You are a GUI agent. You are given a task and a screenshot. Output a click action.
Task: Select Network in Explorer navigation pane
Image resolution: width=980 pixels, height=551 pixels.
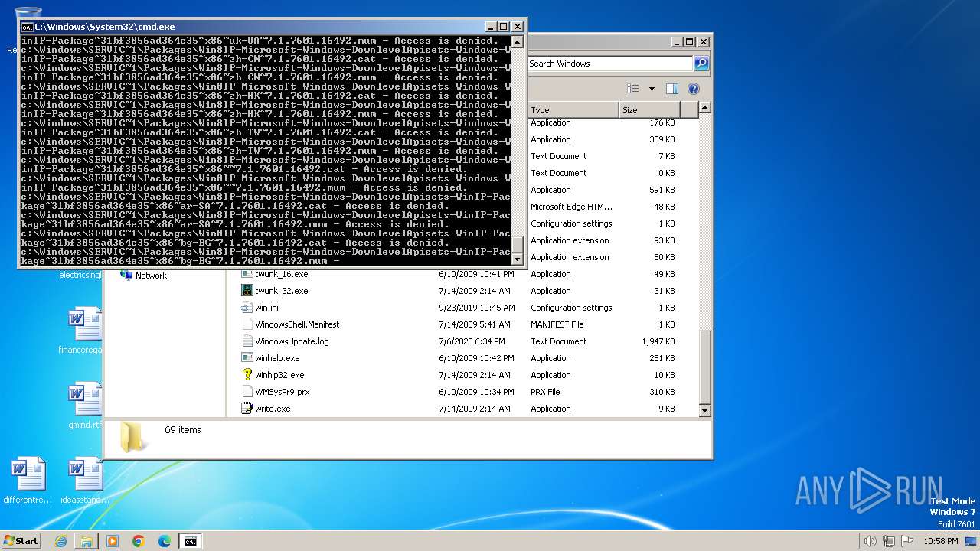tap(143, 275)
